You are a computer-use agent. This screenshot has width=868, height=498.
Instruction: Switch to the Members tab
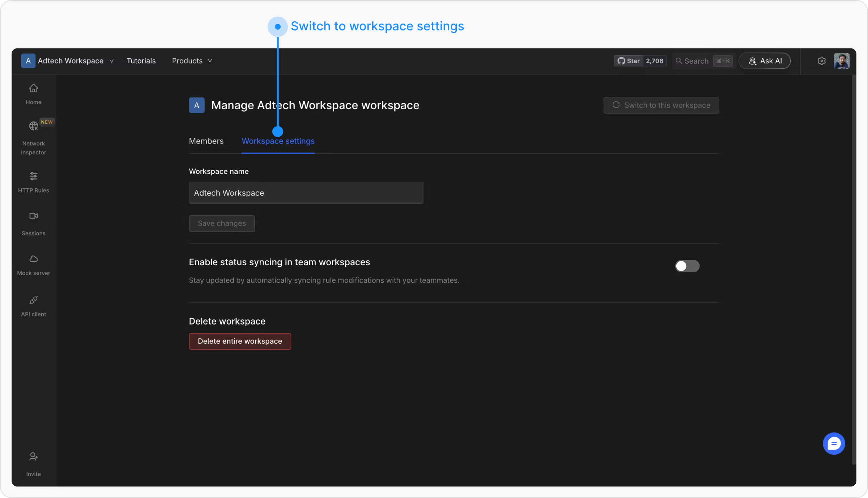[206, 141]
